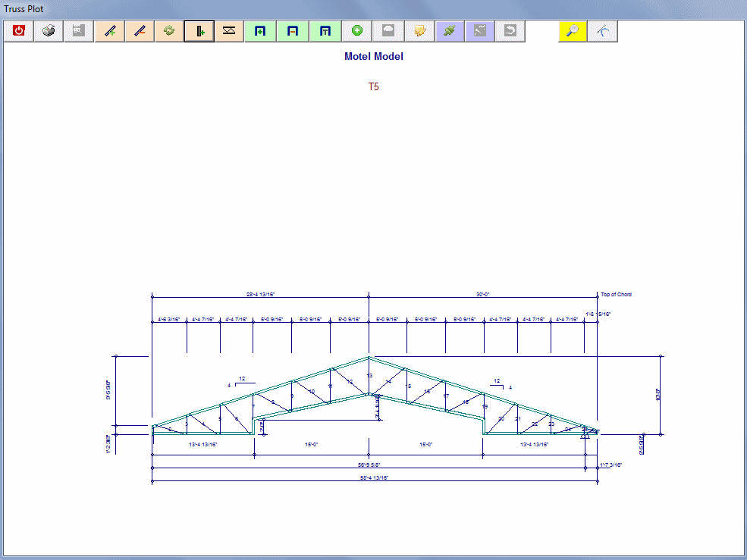Click the green refresh arrows icon
The height and width of the screenshot is (560, 747).
tap(169, 31)
